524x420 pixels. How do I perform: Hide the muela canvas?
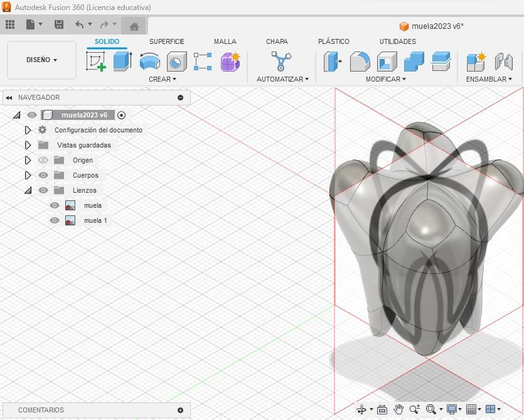[x=55, y=205]
